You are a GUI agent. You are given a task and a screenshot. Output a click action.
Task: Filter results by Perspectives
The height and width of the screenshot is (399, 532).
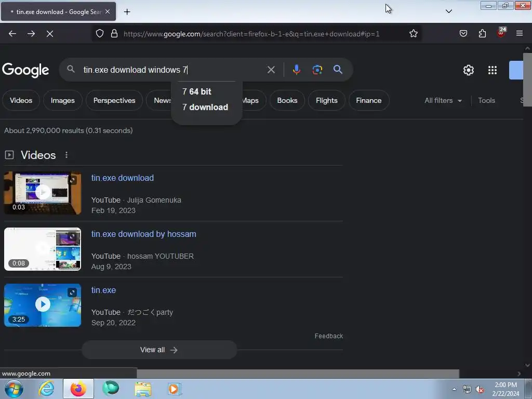pyautogui.click(x=114, y=100)
